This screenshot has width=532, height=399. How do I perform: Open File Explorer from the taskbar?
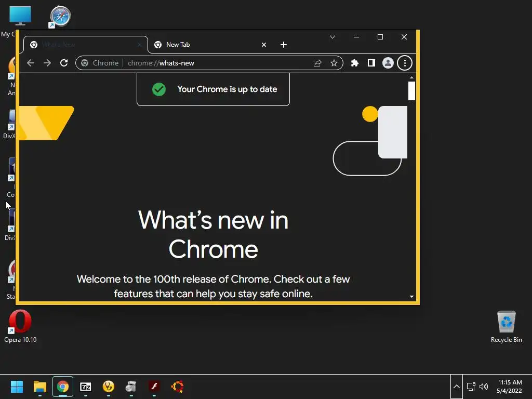(x=39, y=387)
